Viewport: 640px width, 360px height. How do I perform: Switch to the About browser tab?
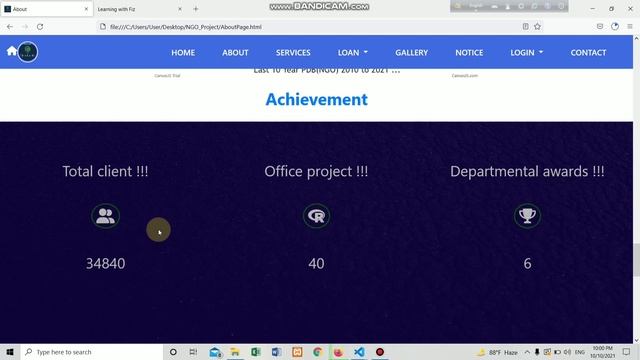click(x=47, y=9)
